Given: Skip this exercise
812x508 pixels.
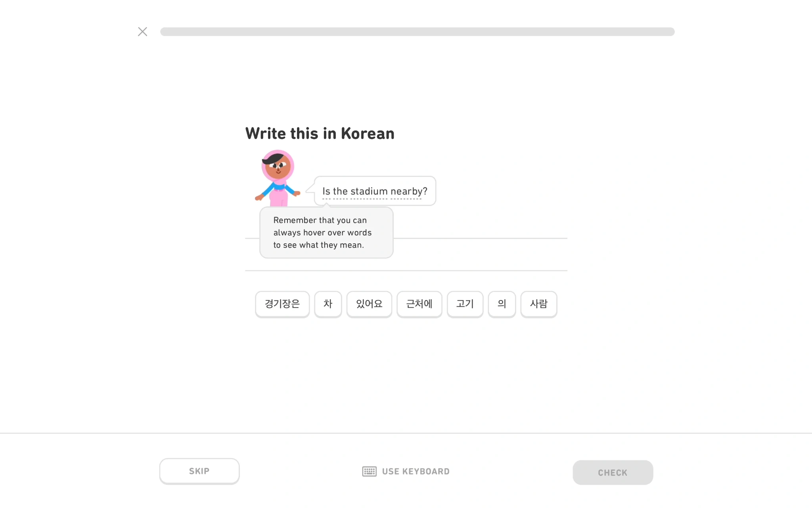Looking at the screenshot, I should tap(199, 471).
